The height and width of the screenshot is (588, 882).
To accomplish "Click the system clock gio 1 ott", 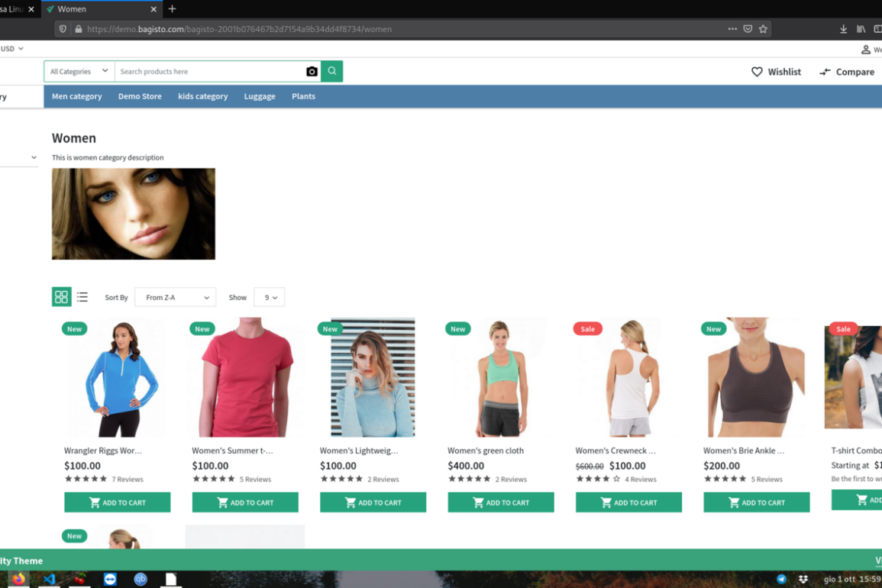I will 852,579.
